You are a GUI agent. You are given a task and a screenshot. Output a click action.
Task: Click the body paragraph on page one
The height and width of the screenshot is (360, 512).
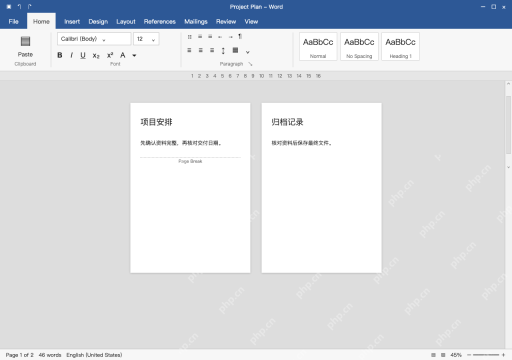(181, 143)
